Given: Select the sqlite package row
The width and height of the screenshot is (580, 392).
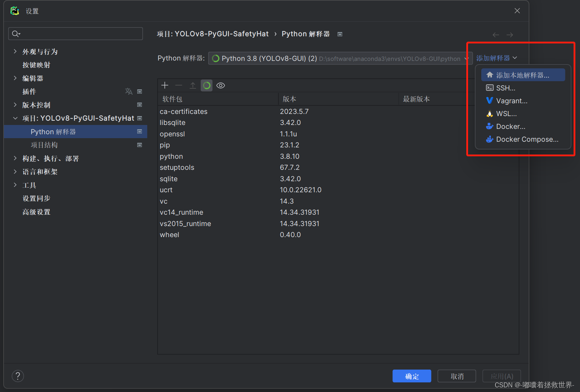Looking at the screenshot, I should pyautogui.click(x=338, y=179).
